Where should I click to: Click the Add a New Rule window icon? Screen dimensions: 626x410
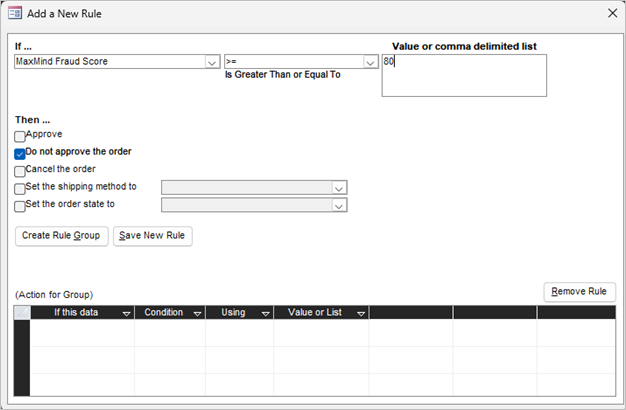coord(15,13)
